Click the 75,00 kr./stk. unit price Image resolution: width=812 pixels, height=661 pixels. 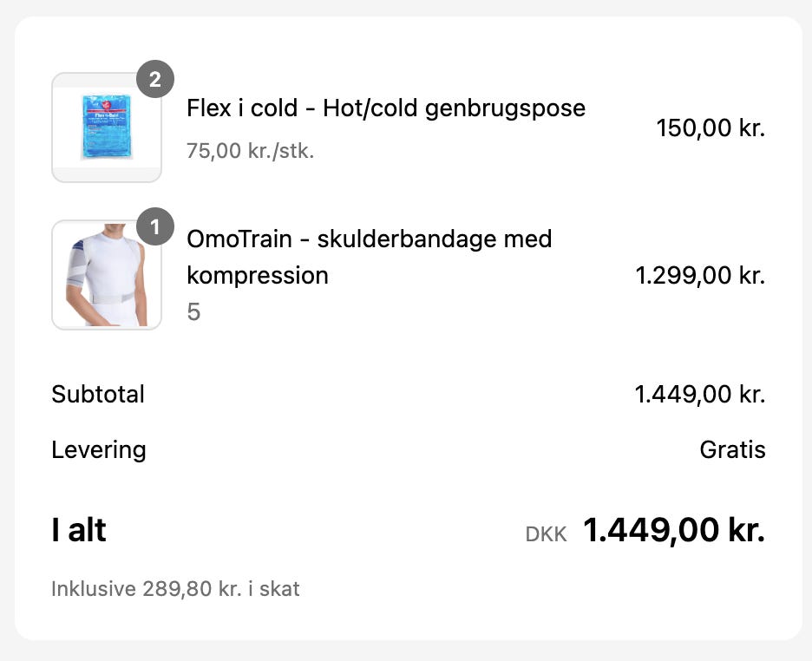tap(250, 151)
